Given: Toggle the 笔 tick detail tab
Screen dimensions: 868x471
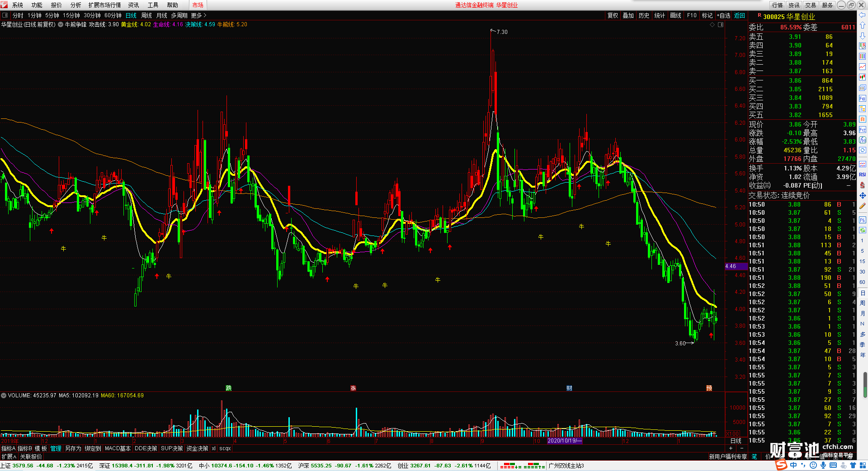Looking at the screenshot, I should click(x=754, y=457).
